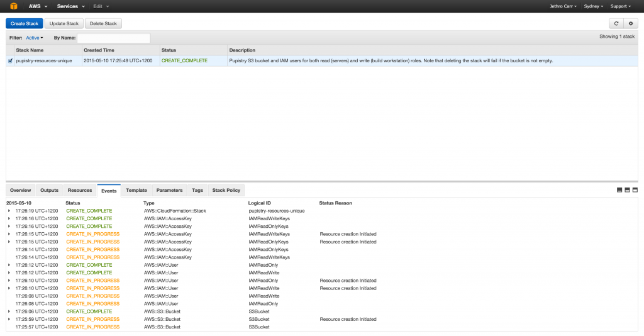Switch to the Outputs tab
644x336 pixels.
click(49, 190)
